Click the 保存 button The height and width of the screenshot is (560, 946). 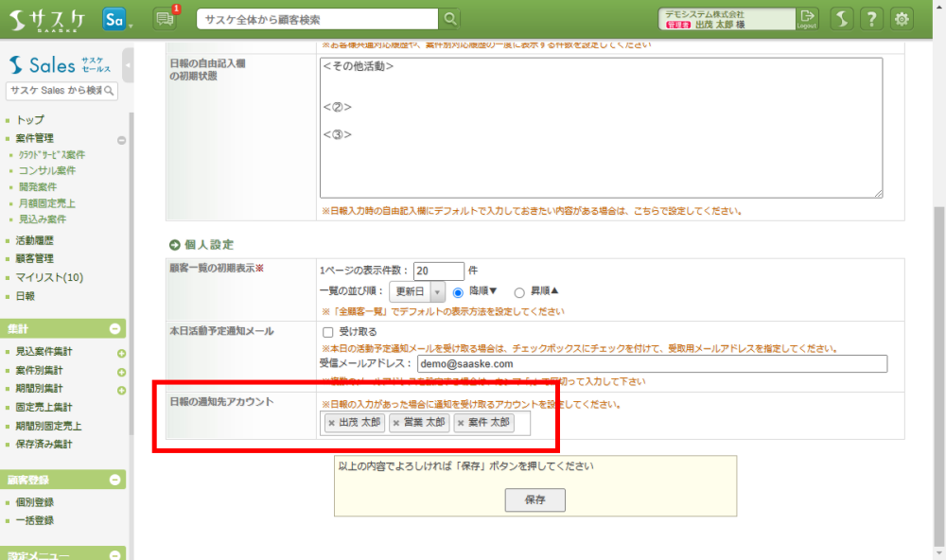pos(534,499)
